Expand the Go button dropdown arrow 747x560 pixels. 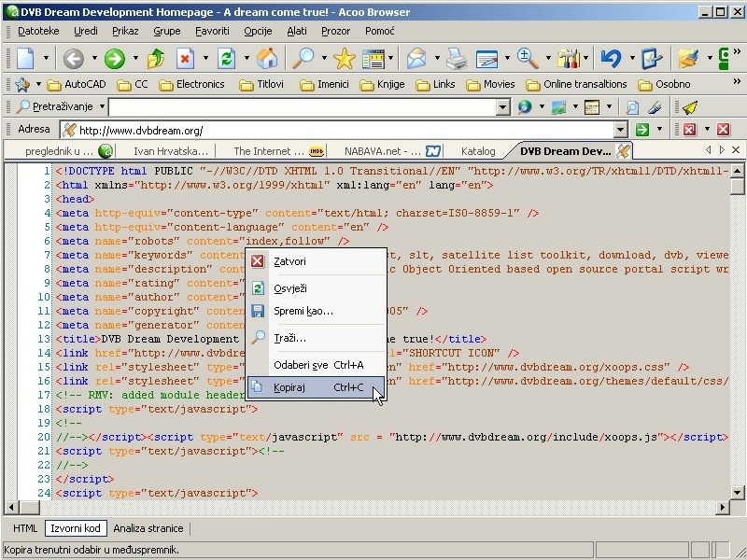pyautogui.click(x=659, y=130)
